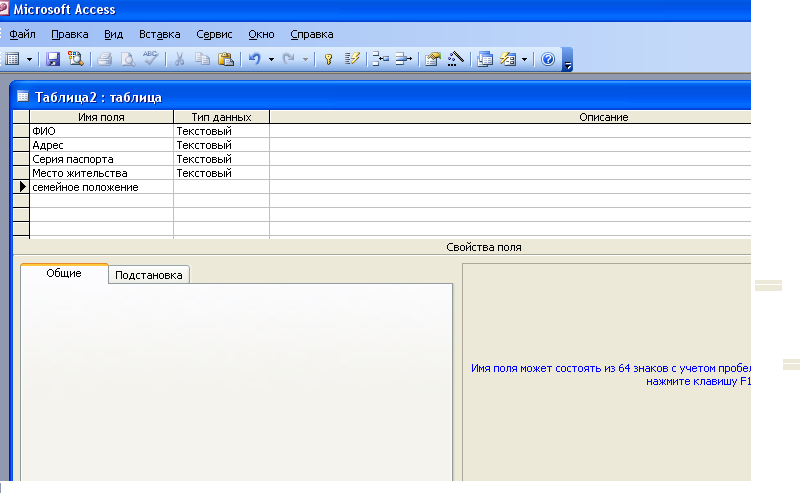Open the View mode dropdown arrow
The width and height of the screenshot is (800, 493).
coord(30,60)
